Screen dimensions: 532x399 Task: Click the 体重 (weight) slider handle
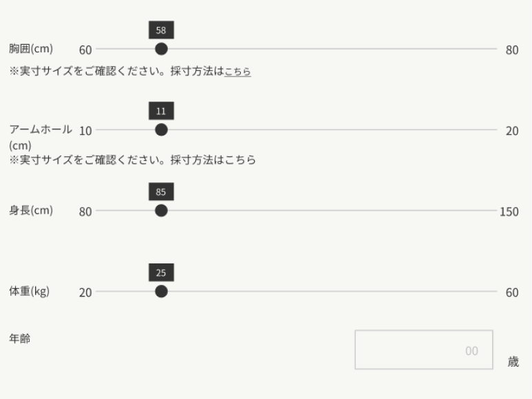pos(161,292)
